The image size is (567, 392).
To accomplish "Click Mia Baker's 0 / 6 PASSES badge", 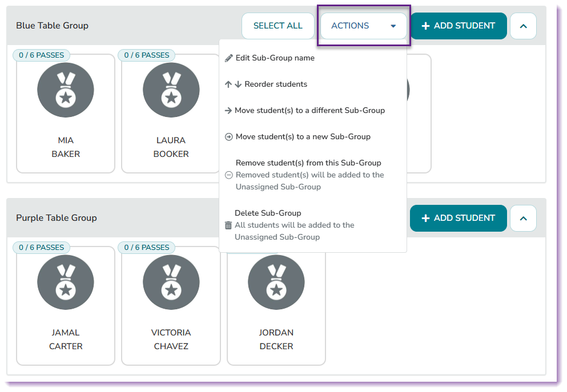I will [42, 55].
